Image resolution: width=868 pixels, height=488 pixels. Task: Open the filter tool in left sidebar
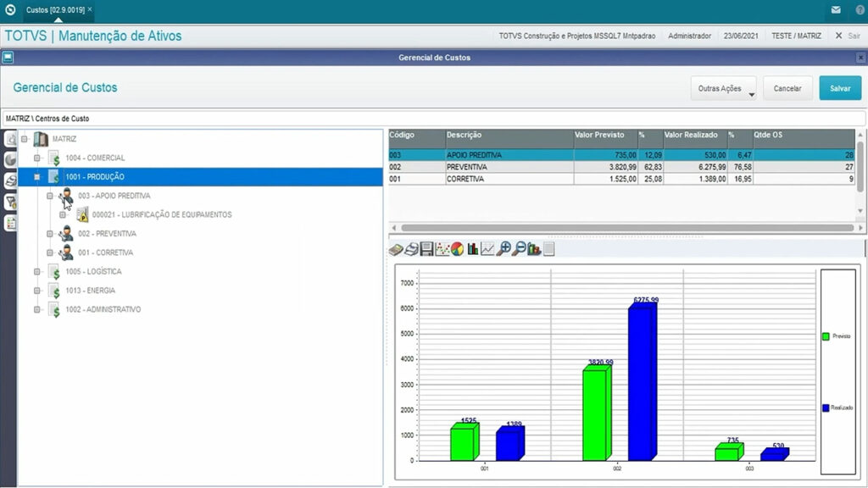click(10, 202)
